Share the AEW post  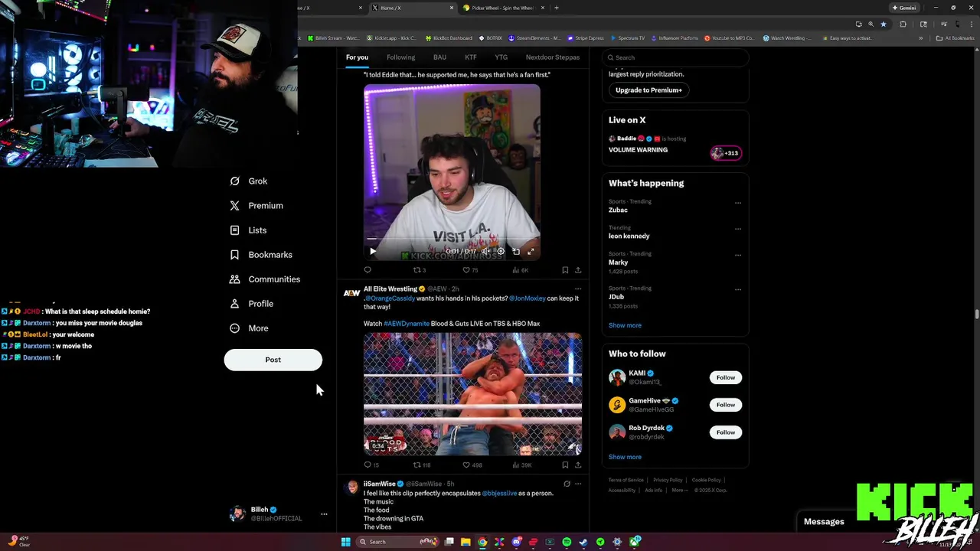(578, 465)
